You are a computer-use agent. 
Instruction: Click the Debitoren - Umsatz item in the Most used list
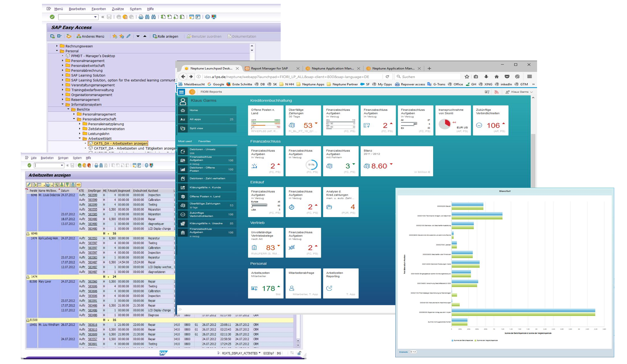207,151
